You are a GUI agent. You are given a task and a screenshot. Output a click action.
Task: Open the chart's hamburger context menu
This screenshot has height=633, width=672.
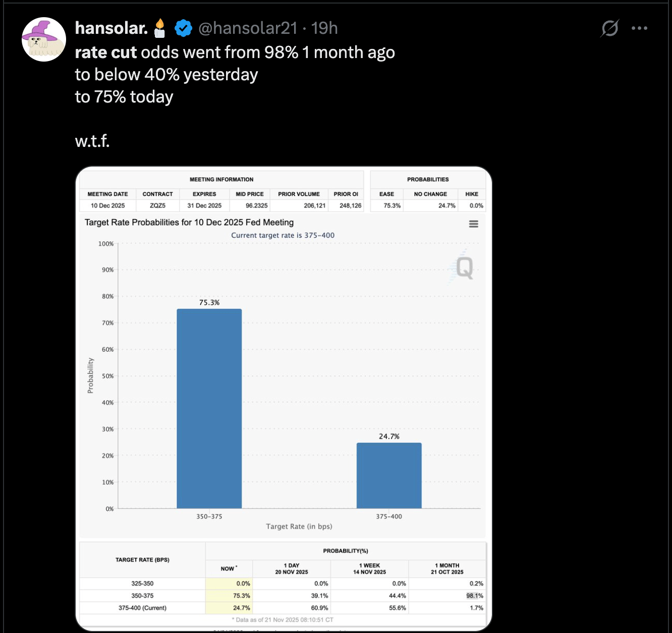point(473,224)
